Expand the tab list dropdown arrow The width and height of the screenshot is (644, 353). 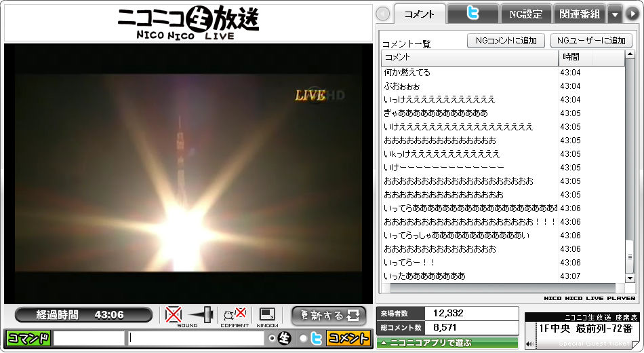pyautogui.click(x=615, y=14)
